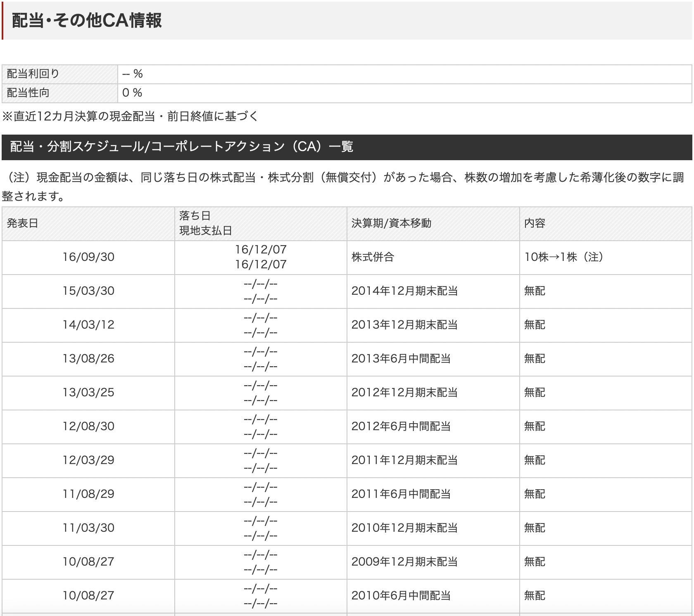This screenshot has width=694, height=616.
Task: Select the 2009年12月期末配当 cell
Action: [x=433, y=562]
